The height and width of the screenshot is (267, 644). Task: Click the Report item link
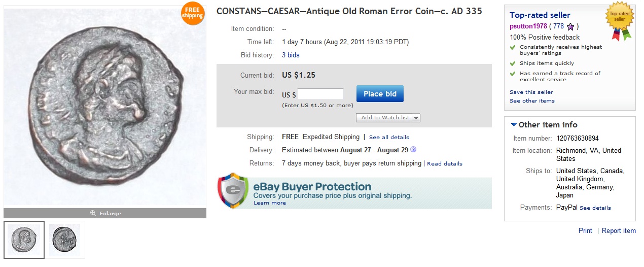click(x=619, y=230)
